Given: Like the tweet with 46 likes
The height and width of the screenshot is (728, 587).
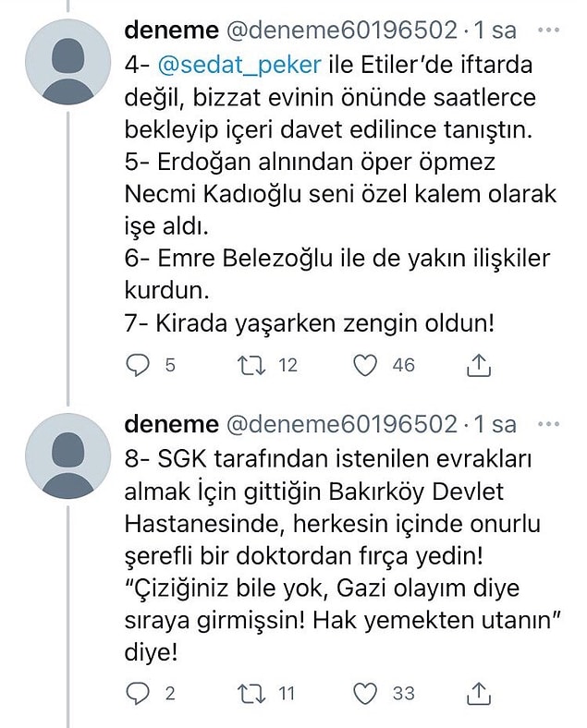Looking at the screenshot, I should [x=365, y=366].
